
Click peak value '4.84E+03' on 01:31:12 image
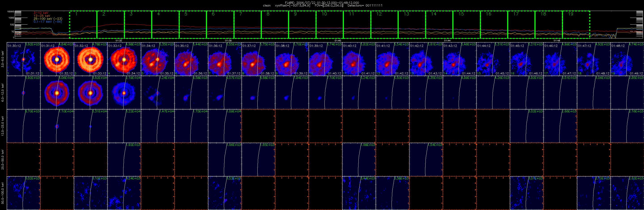[x=66, y=44]
